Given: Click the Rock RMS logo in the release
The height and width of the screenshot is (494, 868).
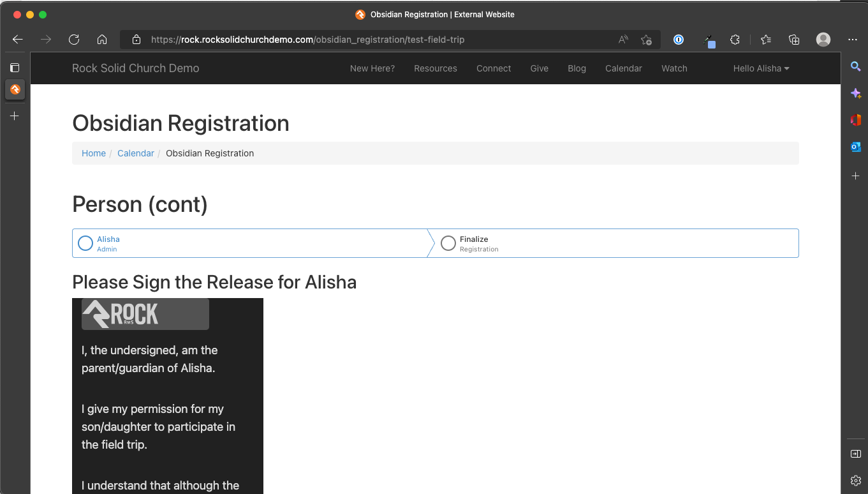Looking at the screenshot, I should [145, 314].
